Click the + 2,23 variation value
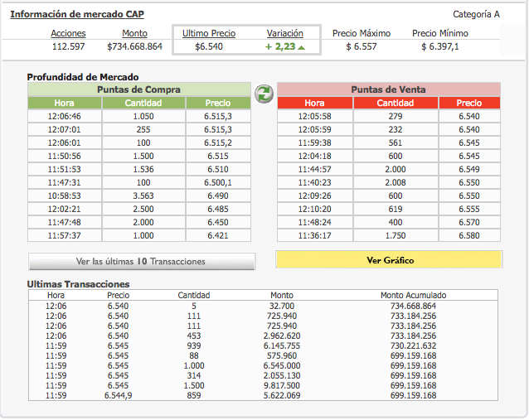 [280, 46]
